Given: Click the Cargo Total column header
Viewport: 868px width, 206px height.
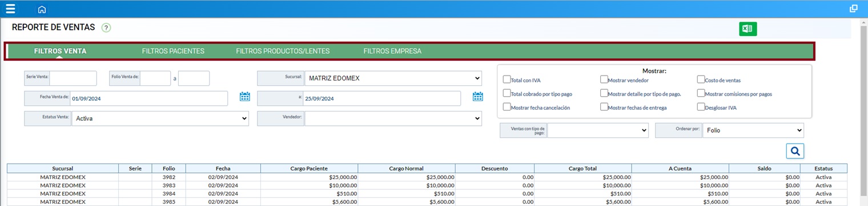Looking at the screenshot, I should (x=583, y=169).
